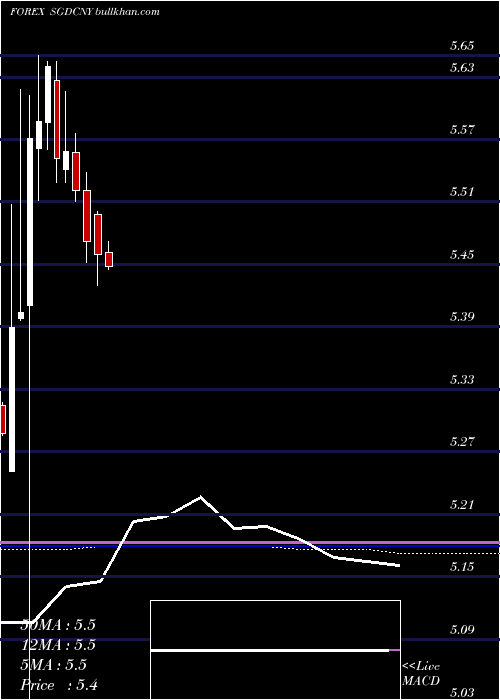Click the 5.27 price axis label

[x=462, y=442]
